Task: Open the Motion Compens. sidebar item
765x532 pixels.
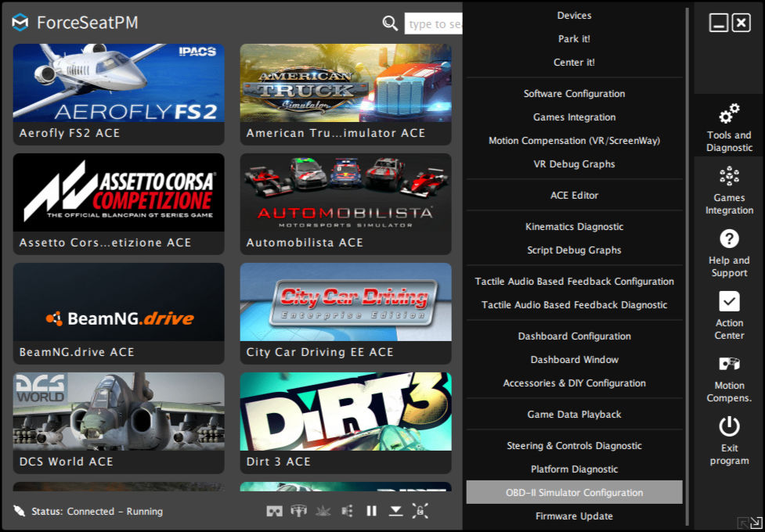Action: click(730, 378)
